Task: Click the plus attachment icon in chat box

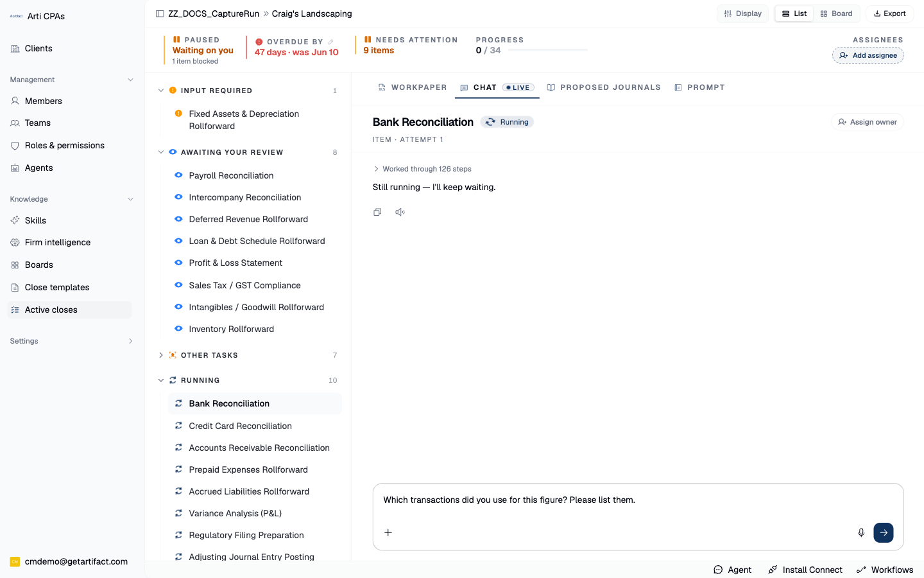Action: tap(388, 532)
